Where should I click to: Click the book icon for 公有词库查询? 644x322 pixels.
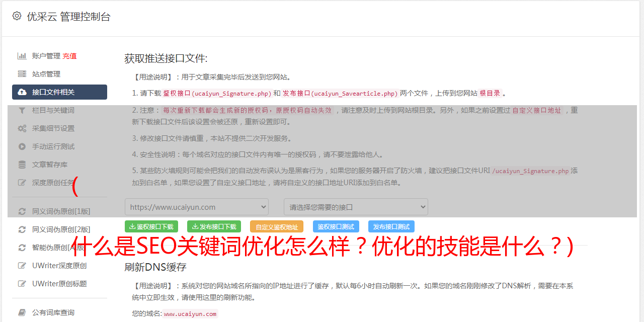[22, 312]
